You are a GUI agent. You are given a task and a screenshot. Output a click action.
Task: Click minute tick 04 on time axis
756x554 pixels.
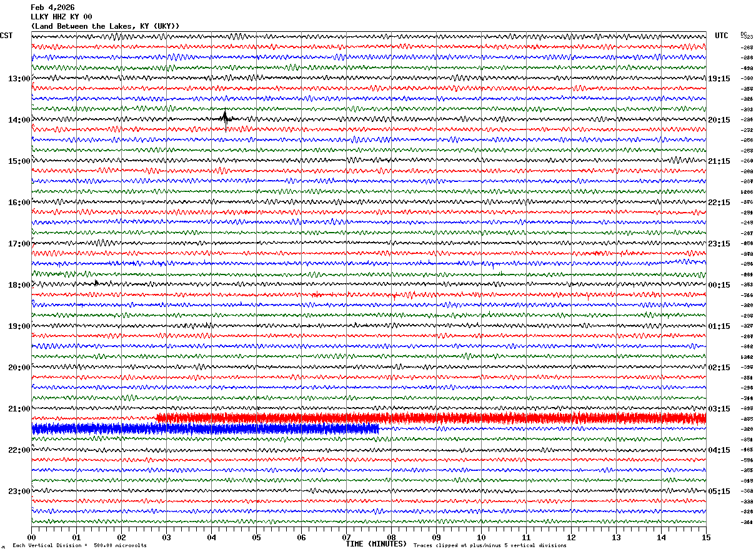pyautogui.click(x=211, y=537)
